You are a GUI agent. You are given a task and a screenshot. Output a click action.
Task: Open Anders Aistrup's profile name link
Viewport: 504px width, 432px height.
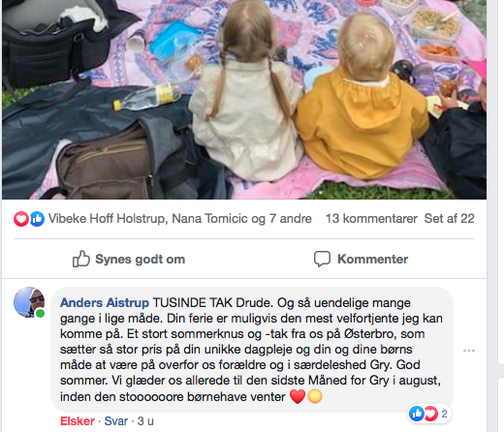[105, 303]
